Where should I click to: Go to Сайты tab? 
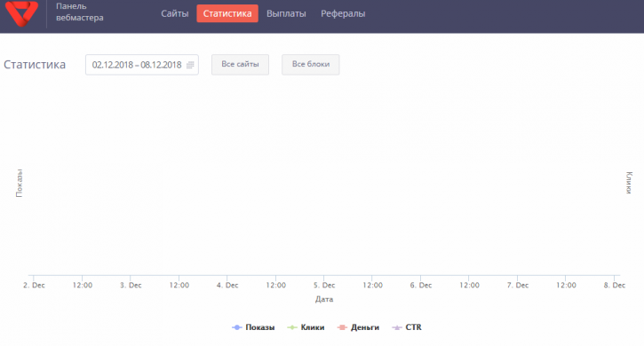175,13
